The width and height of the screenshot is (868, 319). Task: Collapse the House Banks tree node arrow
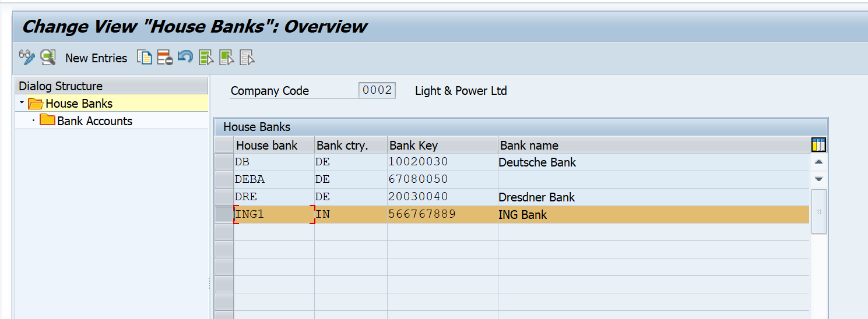tap(22, 103)
